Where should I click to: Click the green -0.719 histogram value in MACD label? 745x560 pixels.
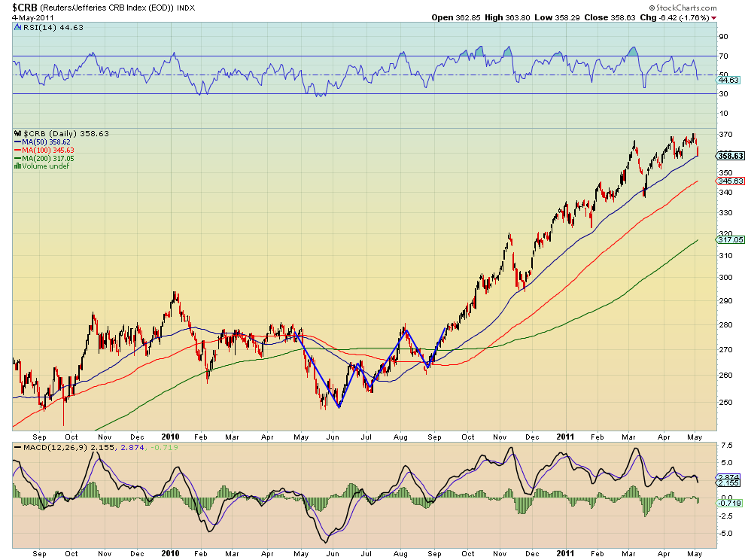click(x=164, y=447)
